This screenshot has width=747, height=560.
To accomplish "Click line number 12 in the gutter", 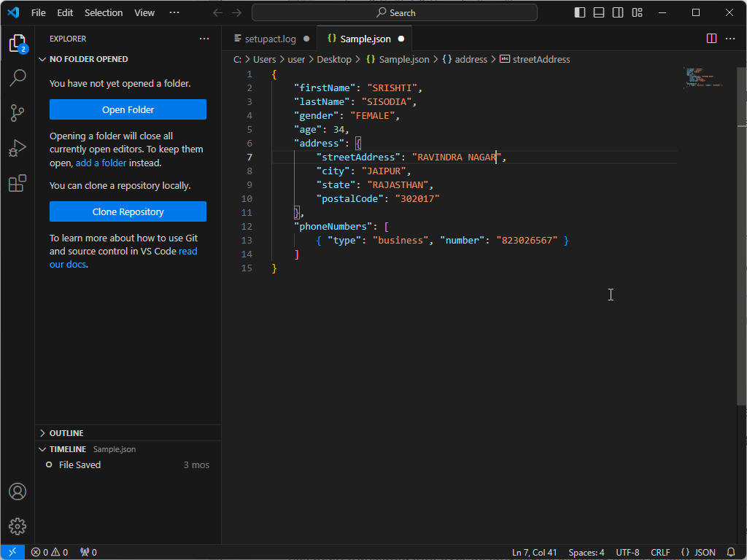I will pyautogui.click(x=247, y=226).
